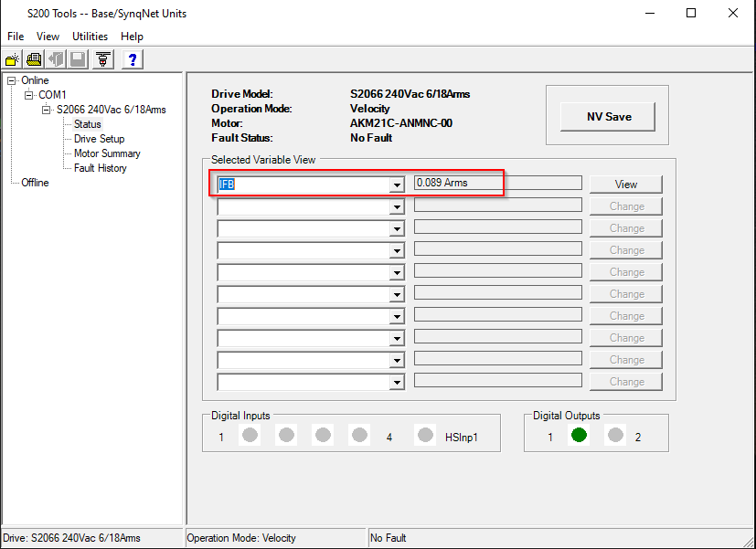
Task: Click the print toolbar icon
Action: [x=34, y=59]
